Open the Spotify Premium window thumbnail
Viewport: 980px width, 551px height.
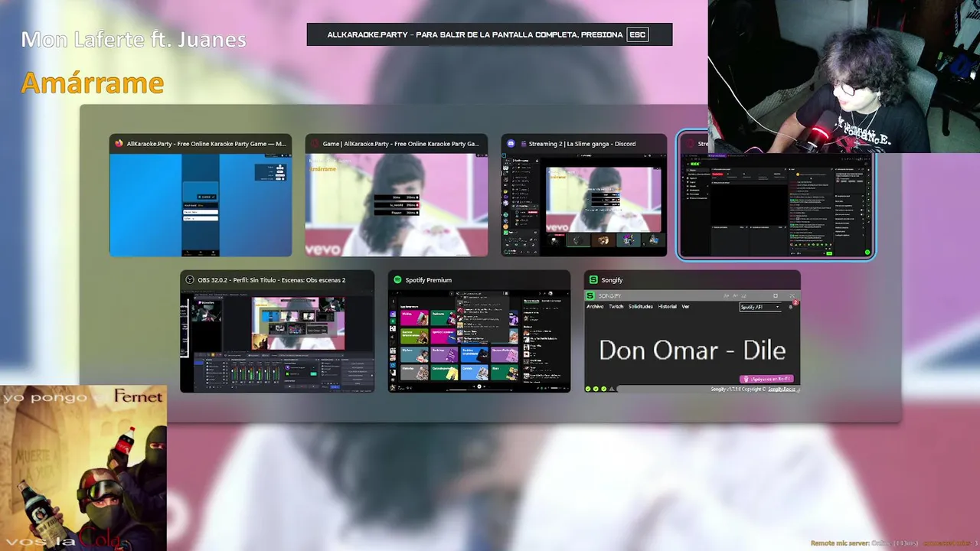click(x=479, y=331)
